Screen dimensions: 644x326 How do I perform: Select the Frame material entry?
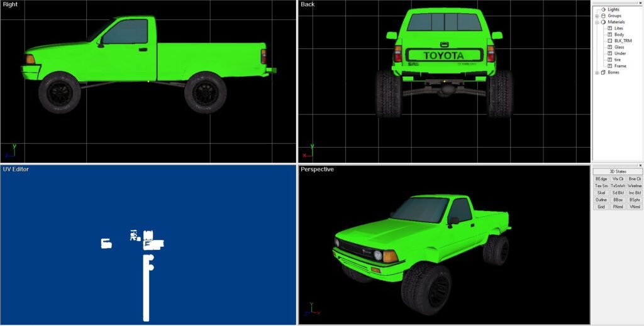620,66
